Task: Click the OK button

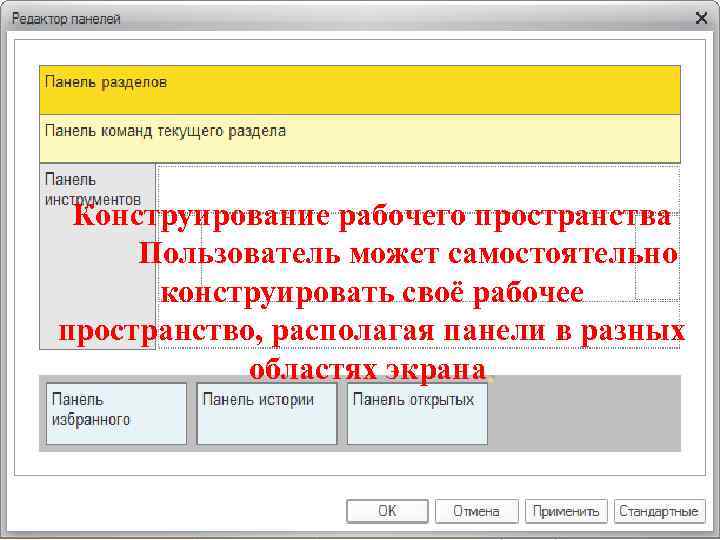Action: [x=387, y=511]
